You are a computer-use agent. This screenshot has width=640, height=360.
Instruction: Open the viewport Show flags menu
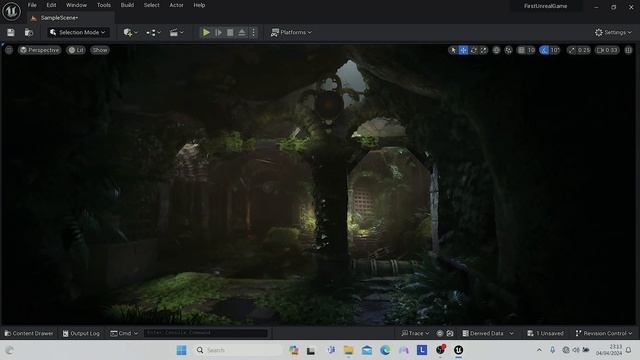click(100, 50)
